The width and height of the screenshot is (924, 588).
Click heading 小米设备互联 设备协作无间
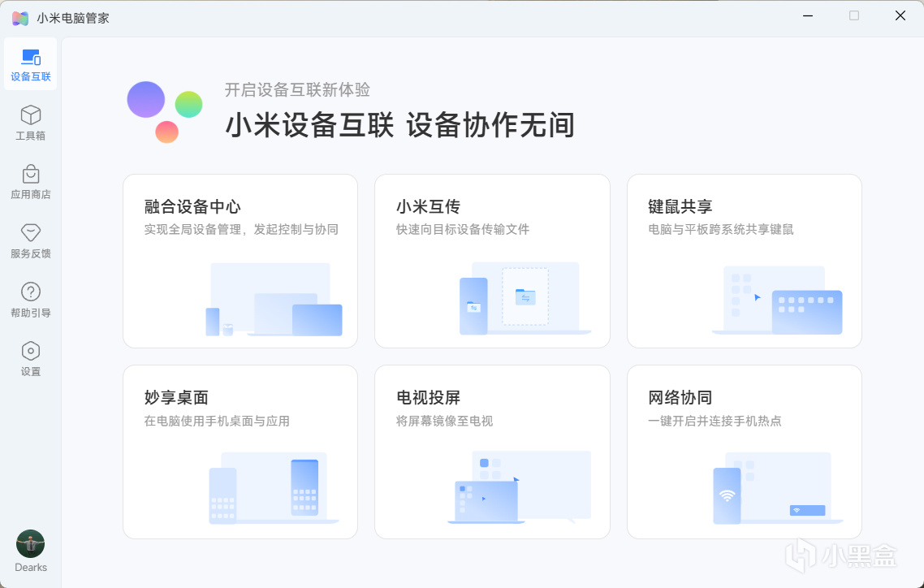click(400, 125)
